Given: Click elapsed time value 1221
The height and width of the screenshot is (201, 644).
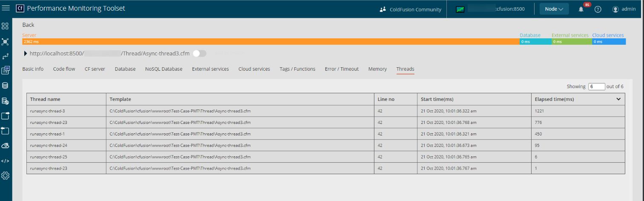Looking at the screenshot, I should [x=540, y=111].
